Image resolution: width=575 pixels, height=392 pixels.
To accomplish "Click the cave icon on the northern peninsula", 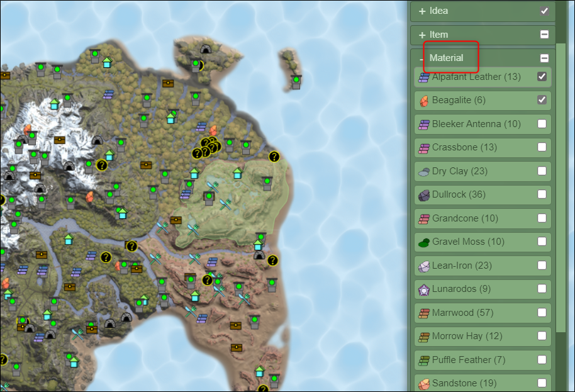I will pyautogui.click(x=205, y=49).
